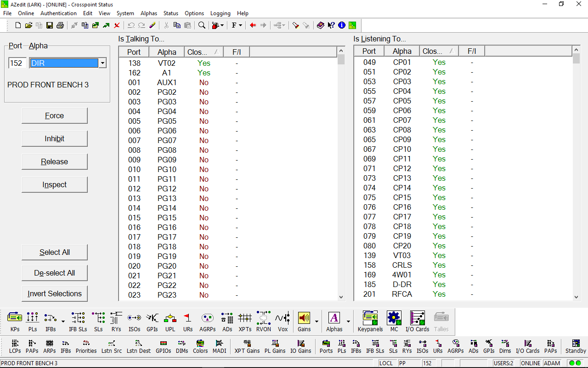The image size is (588, 368).
Task: Open the LCPs icon in bottom toolbar
Action: tap(15, 346)
